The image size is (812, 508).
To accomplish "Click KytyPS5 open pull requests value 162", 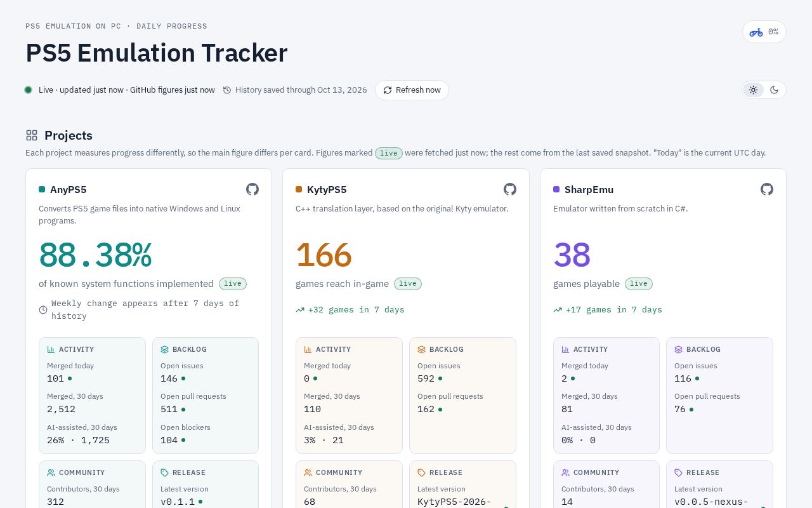I will click(x=426, y=409).
